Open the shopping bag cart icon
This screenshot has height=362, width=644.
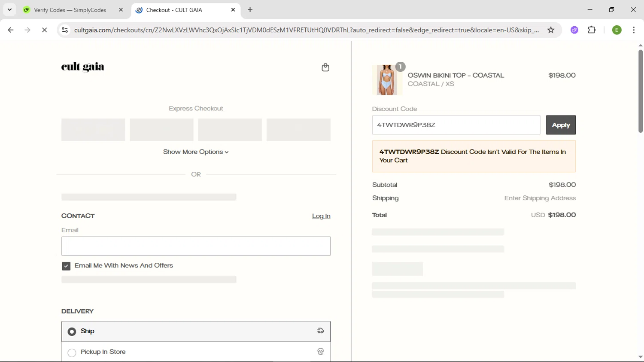pos(325,67)
